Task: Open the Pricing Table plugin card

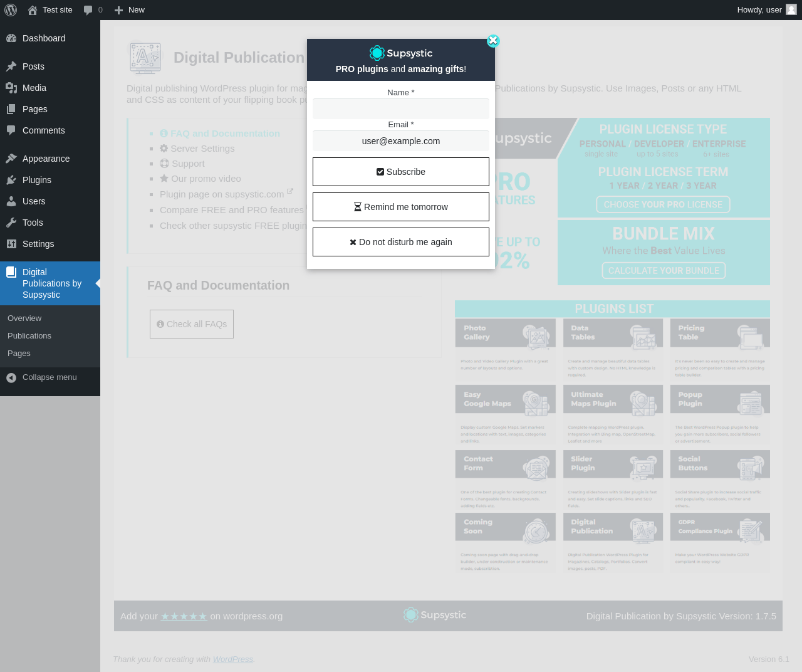Action: pyautogui.click(x=720, y=349)
